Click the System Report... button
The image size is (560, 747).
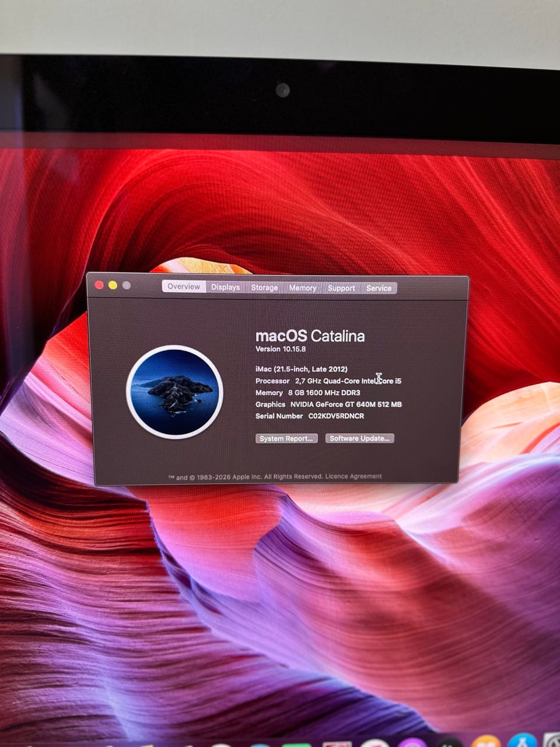286,438
